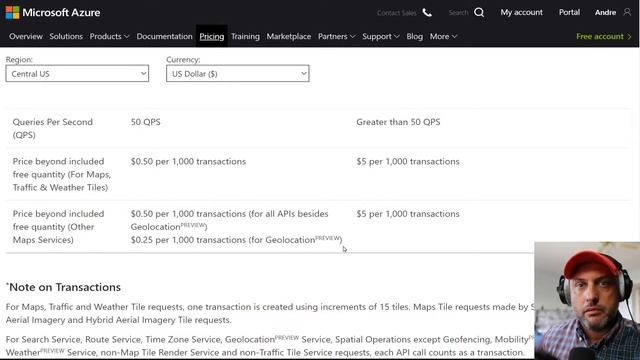Open the Solutions menu item
This screenshot has width=640, height=360.
tap(66, 36)
